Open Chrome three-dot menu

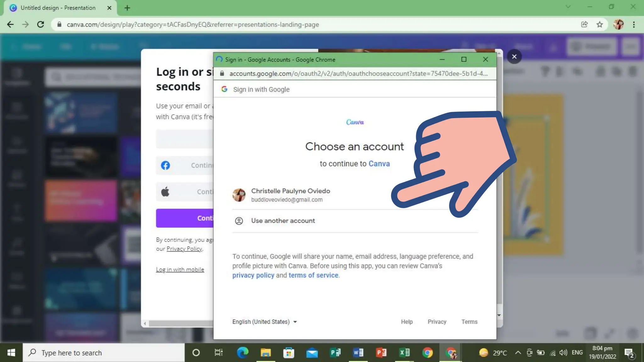[634, 25]
